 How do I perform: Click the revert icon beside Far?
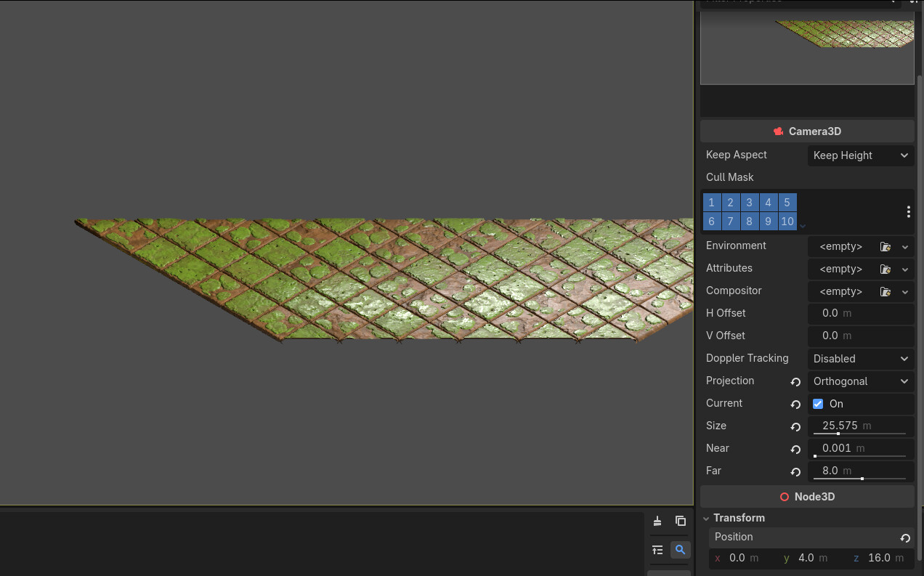pyautogui.click(x=795, y=472)
